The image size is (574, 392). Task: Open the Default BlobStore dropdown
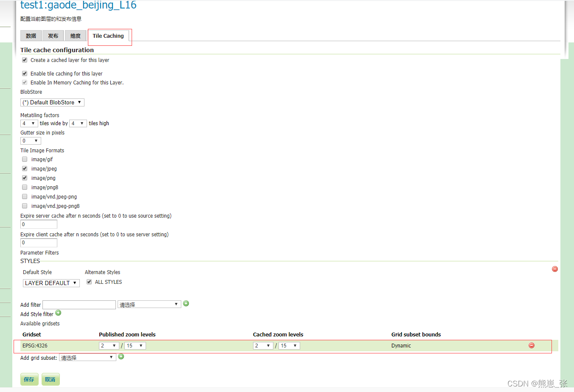point(52,102)
